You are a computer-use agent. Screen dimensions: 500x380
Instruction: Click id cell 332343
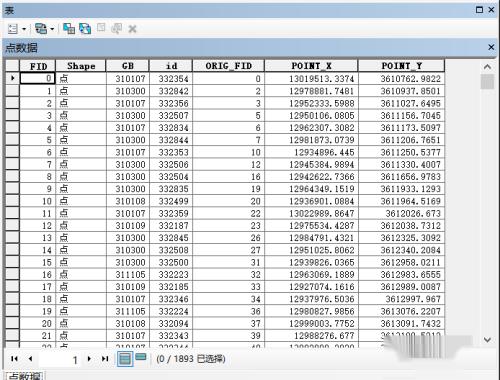[x=171, y=336]
